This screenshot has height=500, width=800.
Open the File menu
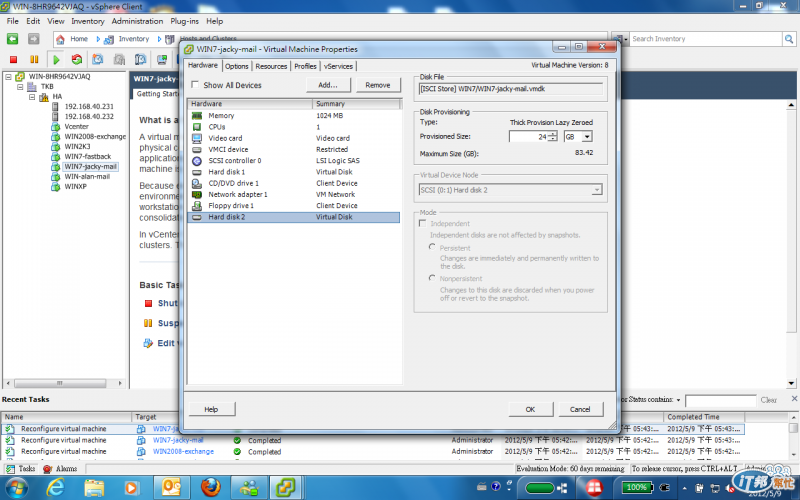pyautogui.click(x=12, y=21)
